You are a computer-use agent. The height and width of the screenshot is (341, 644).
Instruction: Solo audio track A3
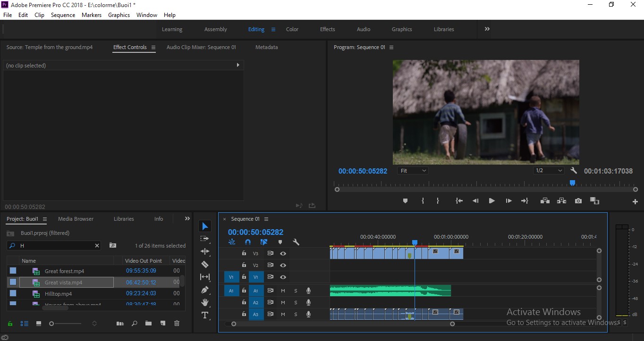[x=296, y=314]
